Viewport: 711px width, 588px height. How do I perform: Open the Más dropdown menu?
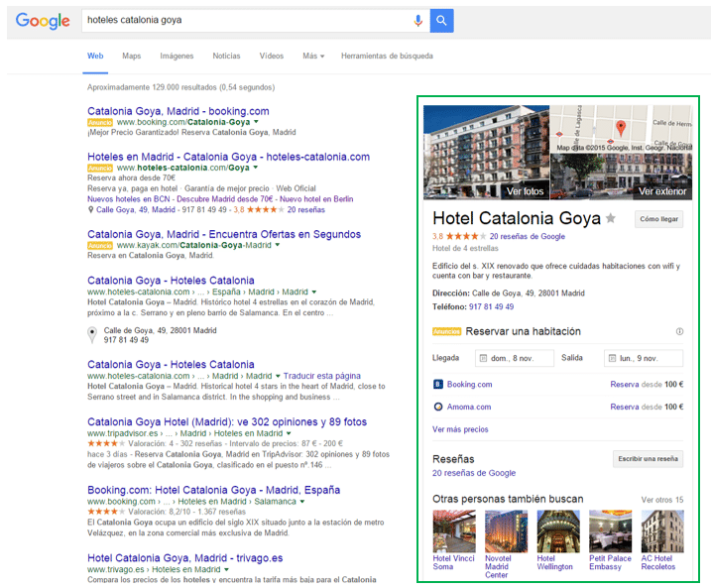313,57
